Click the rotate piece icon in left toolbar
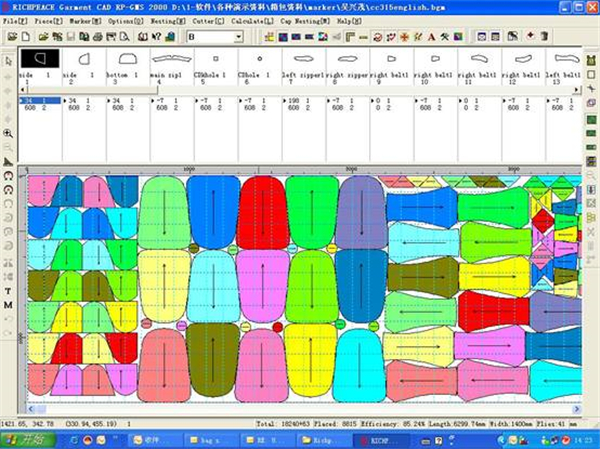600x449 pixels. tap(8, 175)
